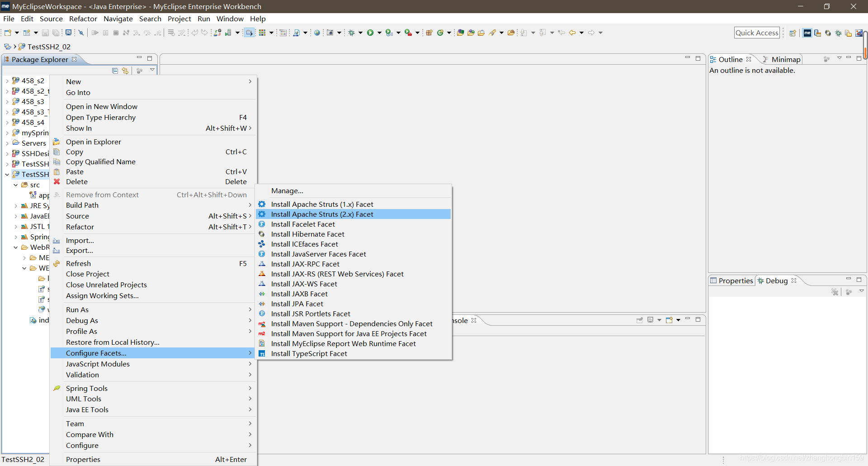Open Package Explorer view menu triangle
Screen dimensions: 868x466
click(152, 70)
